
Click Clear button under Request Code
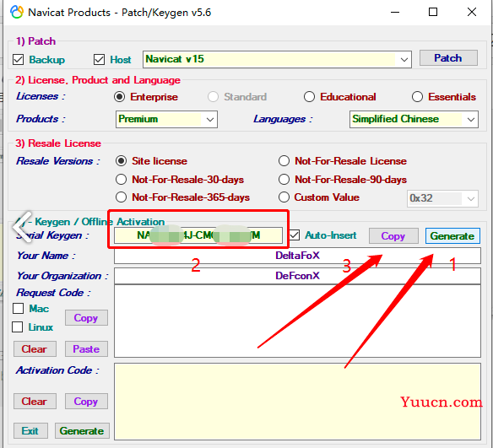pyautogui.click(x=35, y=349)
